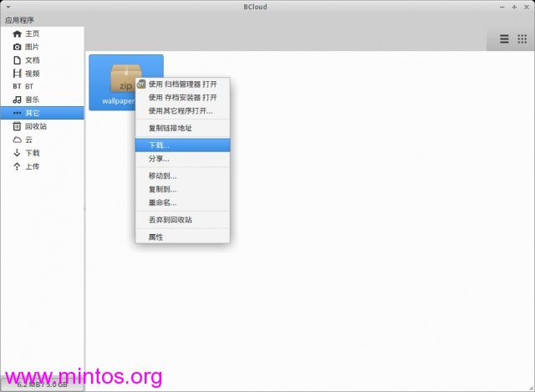Click the zip package file icon
Viewport: 535px width, 392px height.
125,78
